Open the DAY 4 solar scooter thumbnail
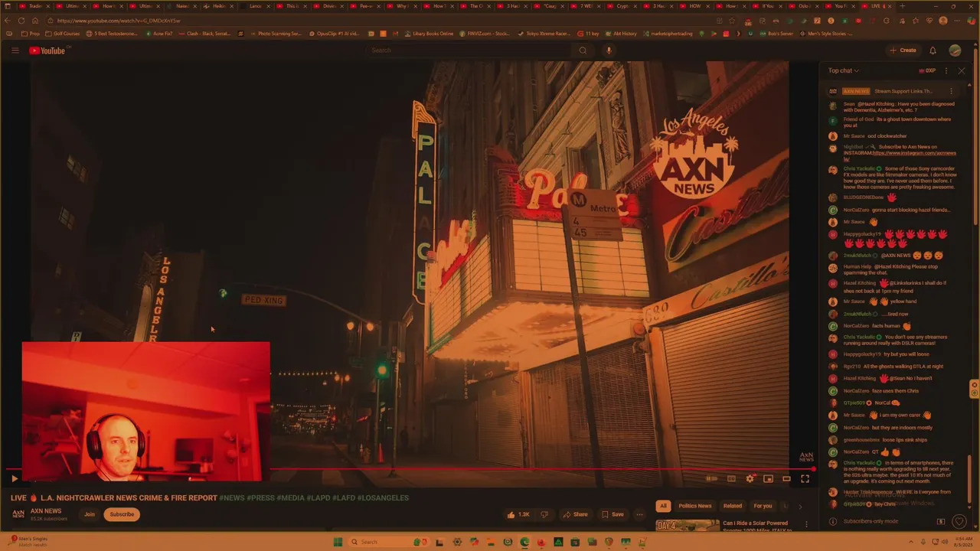Image resolution: width=980 pixels, height=551 pixels. [x=688, y=526]
